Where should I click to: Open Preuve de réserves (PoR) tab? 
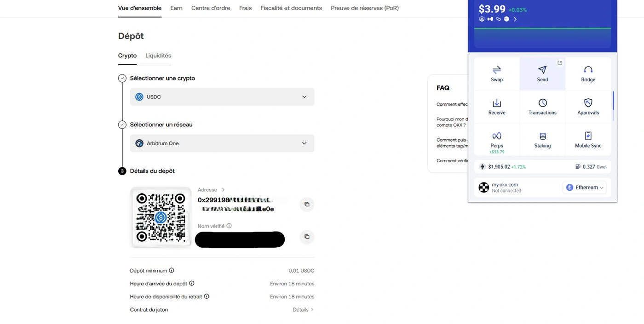pyautogui.click(x=365, y=8)
